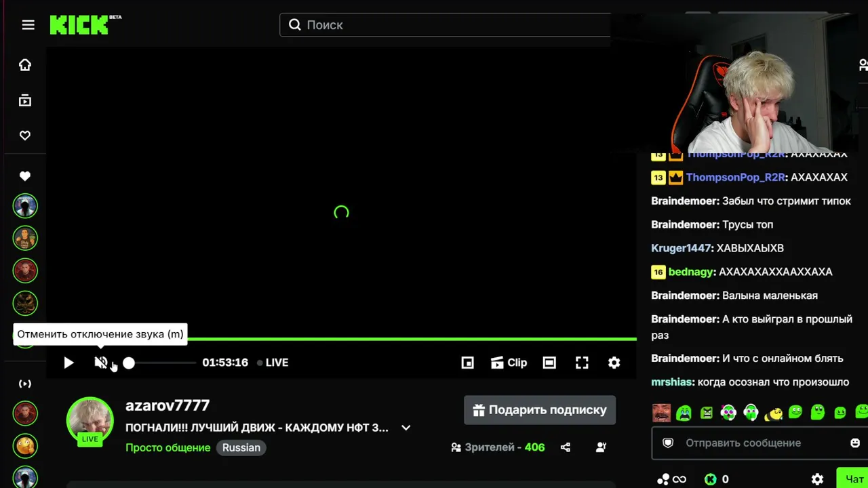Toggle fullscreen mode
The width and height of the screenshot is (868, 488).
tap(582, 363)
